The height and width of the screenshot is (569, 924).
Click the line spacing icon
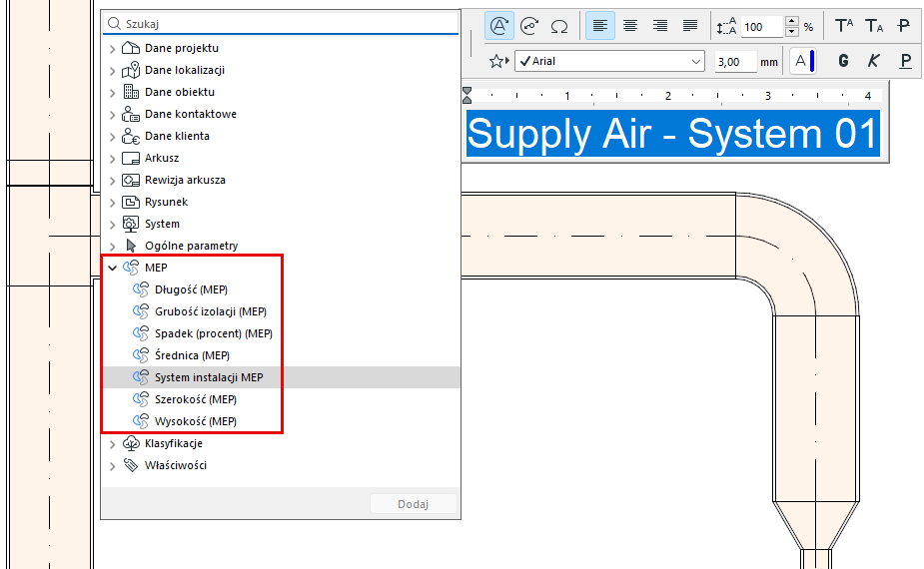726,27
